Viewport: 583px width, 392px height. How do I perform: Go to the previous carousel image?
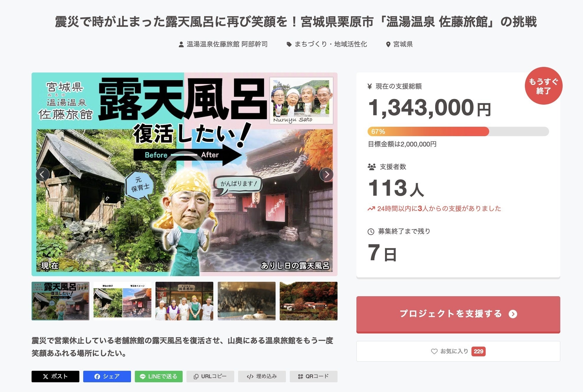(42, 175)
